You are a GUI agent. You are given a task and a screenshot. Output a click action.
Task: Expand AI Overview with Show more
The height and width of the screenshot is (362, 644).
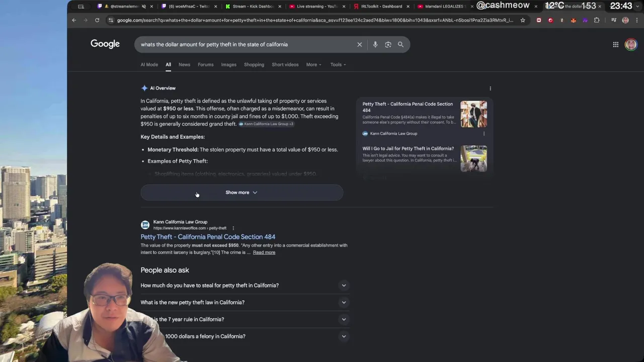coord(242,193)
